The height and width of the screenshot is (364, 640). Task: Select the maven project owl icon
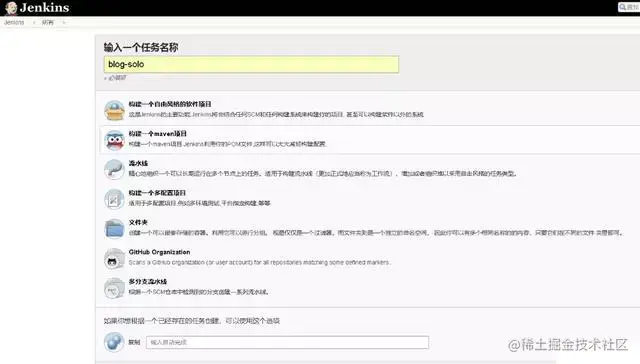(x=114, y=140)
